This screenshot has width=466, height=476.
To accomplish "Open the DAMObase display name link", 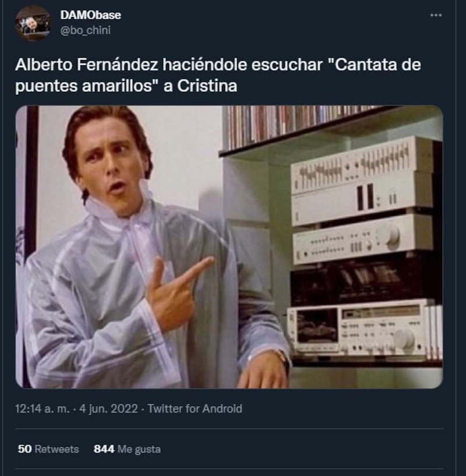I will 90,15.
